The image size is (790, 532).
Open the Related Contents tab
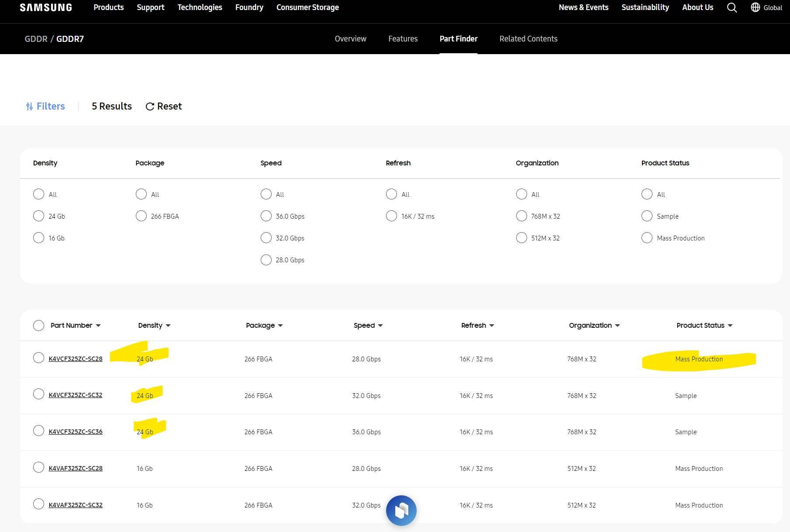point(528,38)
